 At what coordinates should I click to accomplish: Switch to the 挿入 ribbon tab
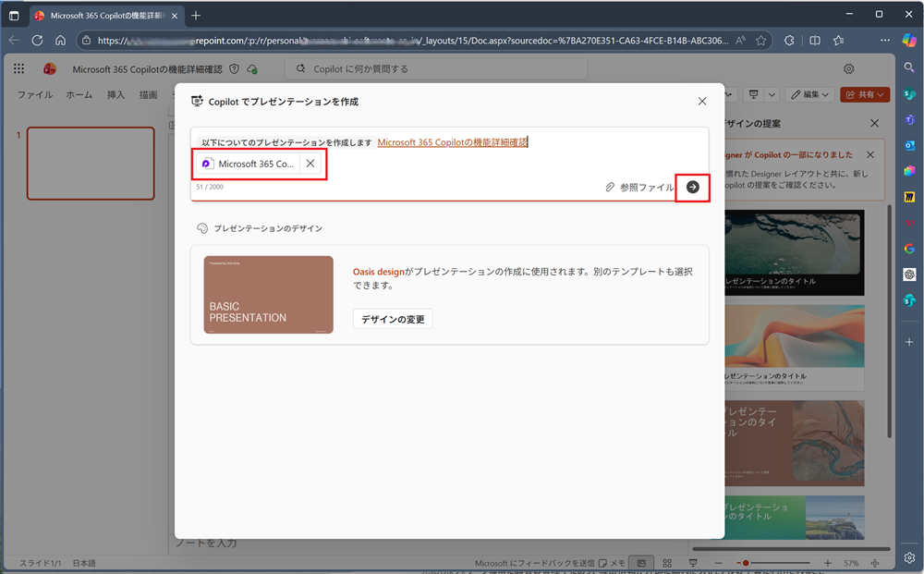(x=115, y=94)
